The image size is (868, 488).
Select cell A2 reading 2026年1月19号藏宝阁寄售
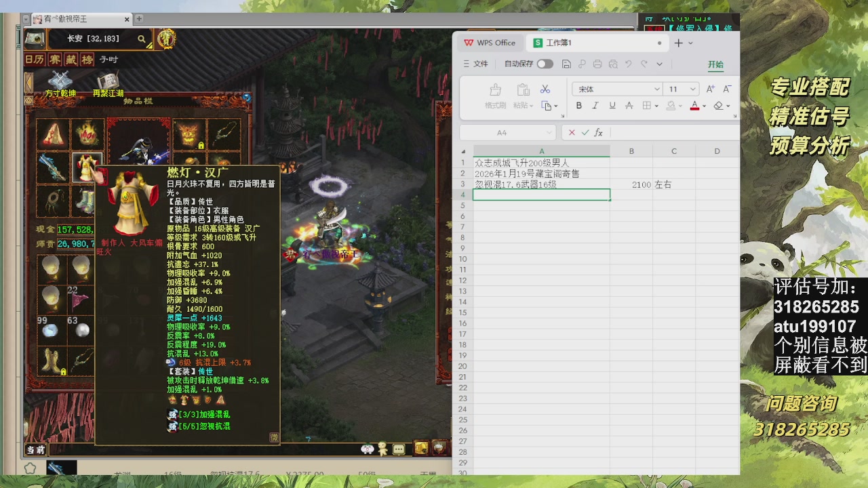click(541, 174)
